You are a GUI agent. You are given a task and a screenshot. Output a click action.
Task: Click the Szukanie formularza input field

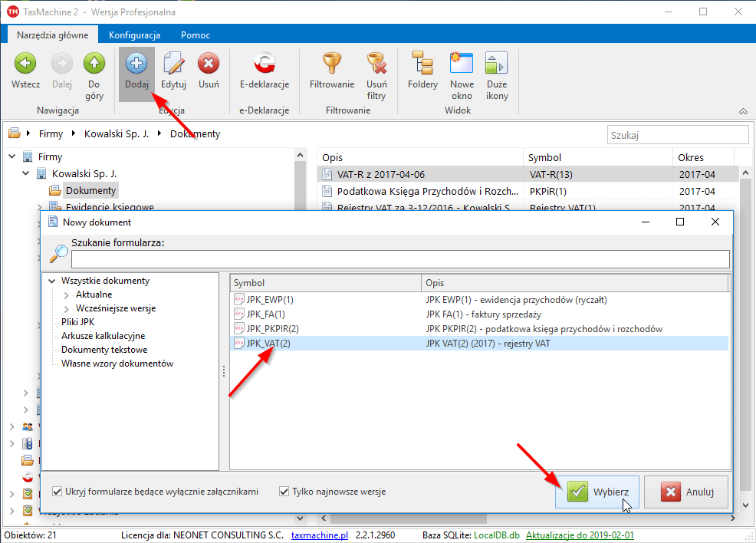tap(399, 258)
